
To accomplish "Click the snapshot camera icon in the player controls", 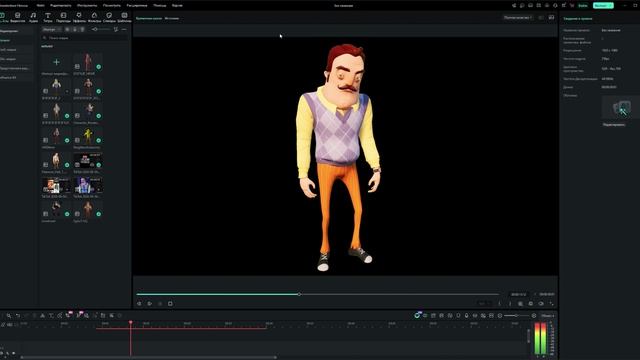I will pyautogui.click(x=531, y=304).
